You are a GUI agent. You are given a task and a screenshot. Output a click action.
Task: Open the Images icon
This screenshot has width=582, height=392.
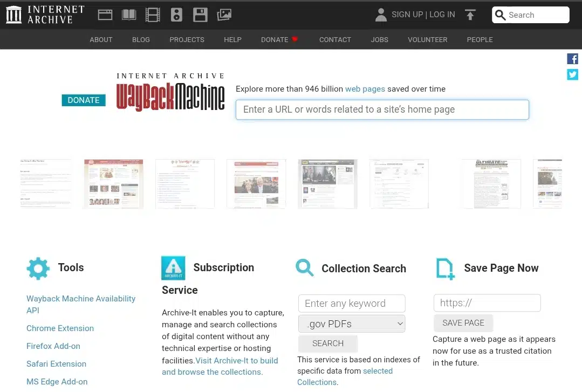[224, 15]
